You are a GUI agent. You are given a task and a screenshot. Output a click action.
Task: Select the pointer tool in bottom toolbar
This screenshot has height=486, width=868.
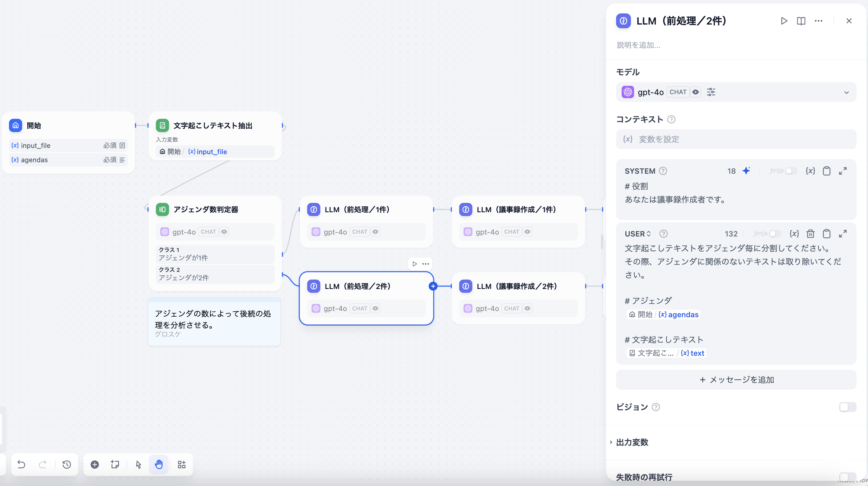tap(138, 465)
